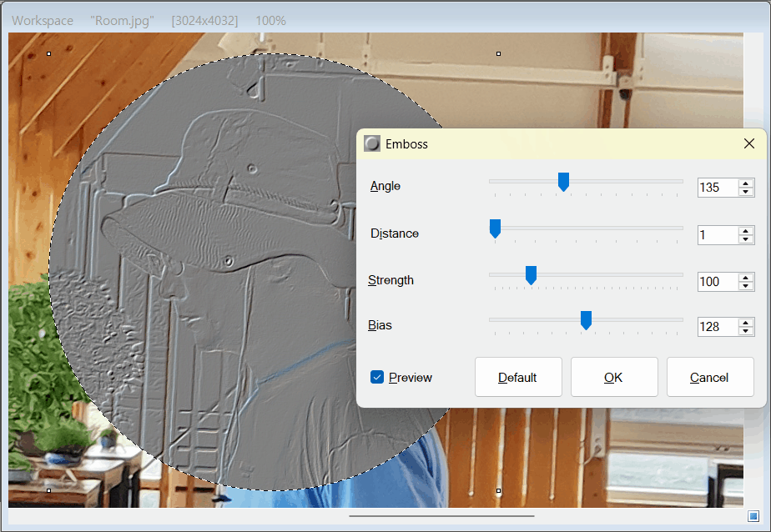771x532 pixels.
Task: Decrease Bias value with down arrow
Action: (x=746, y=330)
